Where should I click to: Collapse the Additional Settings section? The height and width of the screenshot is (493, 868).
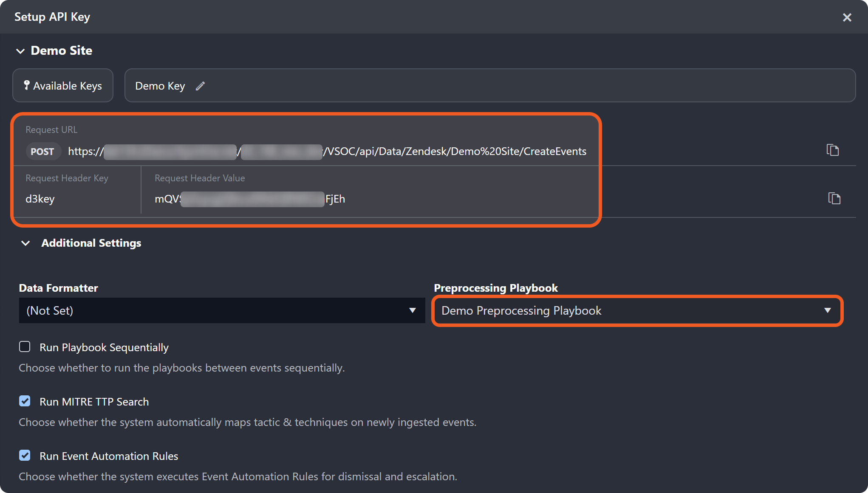[x=25, y=243]
